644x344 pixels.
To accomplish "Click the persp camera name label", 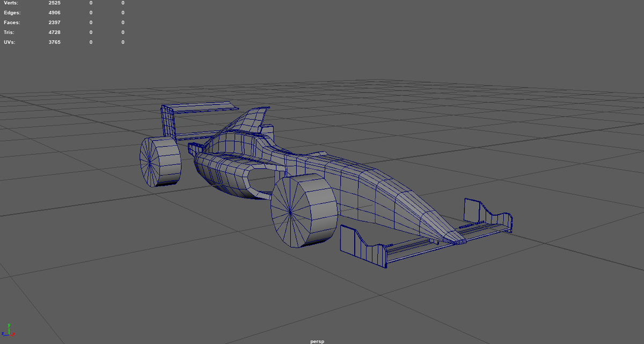I will pos(317,341).
